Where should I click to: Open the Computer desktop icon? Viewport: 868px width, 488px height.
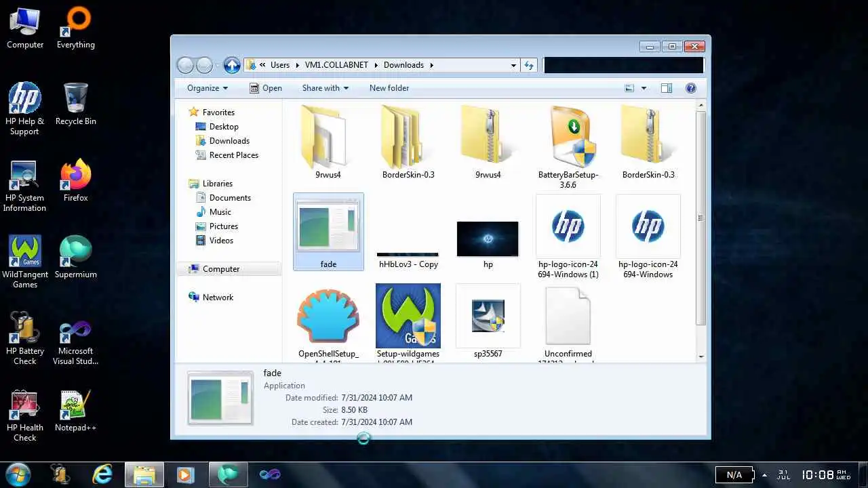point(25,28)
